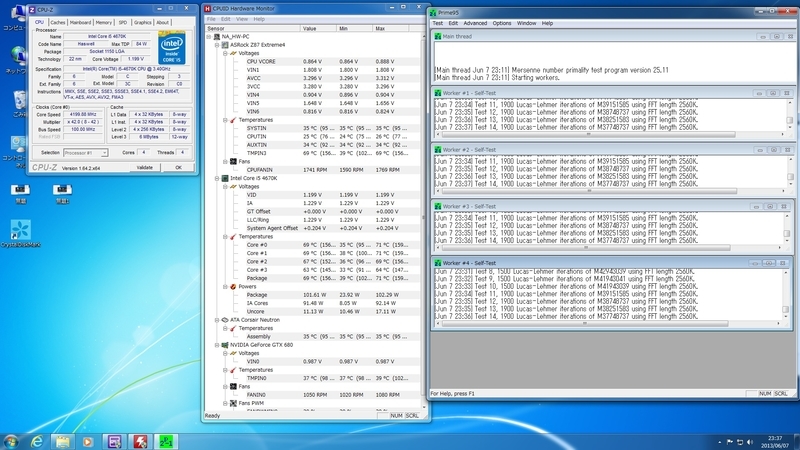Image resolution: width=800 pixels, height=450 pixels.
Task: Open Edit menu in HWMonitor
Action: [226, 19]
